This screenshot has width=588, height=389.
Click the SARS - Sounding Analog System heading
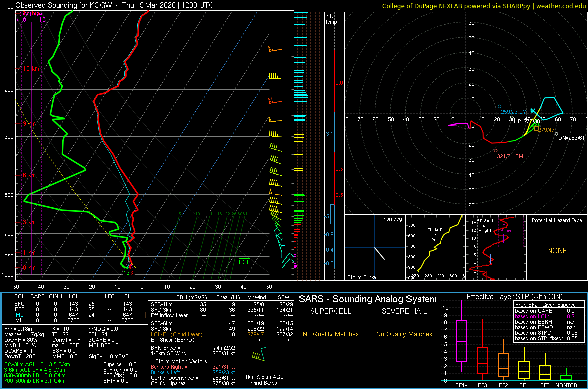tap(368, 300)
